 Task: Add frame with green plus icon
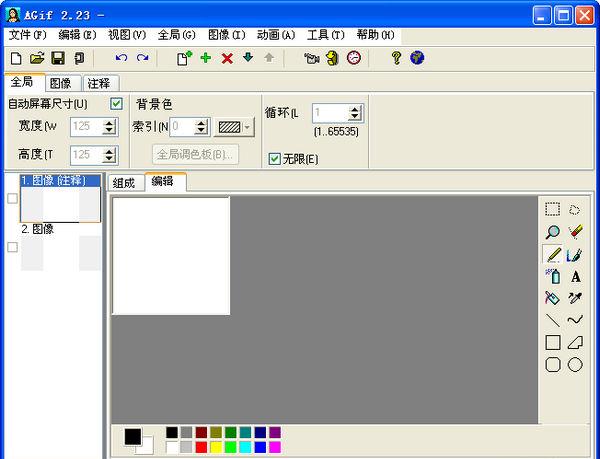[x=206, y=58]
